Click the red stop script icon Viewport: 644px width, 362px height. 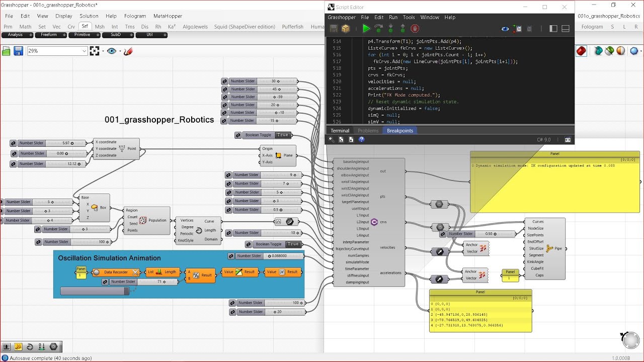point(415,29)
